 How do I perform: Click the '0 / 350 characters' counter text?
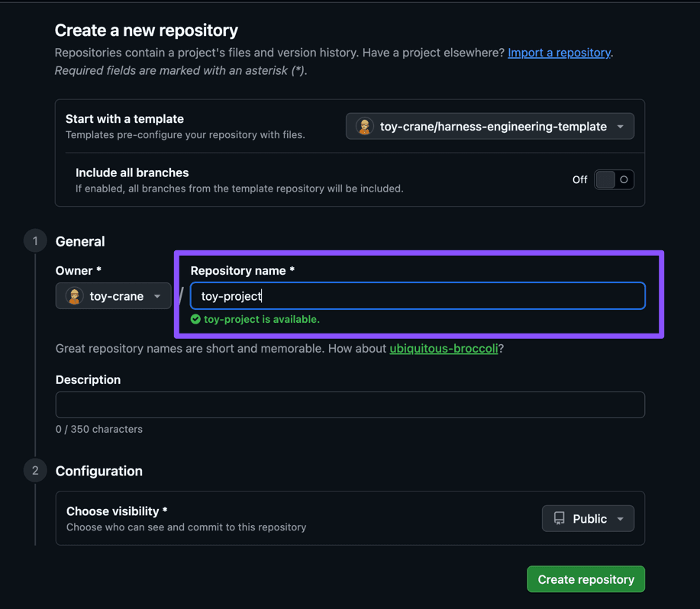99,429
